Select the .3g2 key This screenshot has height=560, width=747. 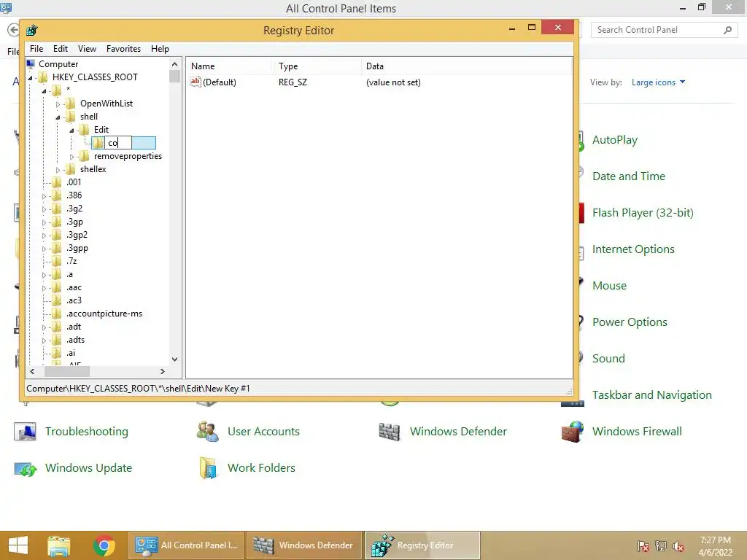(x=74, y=209)
